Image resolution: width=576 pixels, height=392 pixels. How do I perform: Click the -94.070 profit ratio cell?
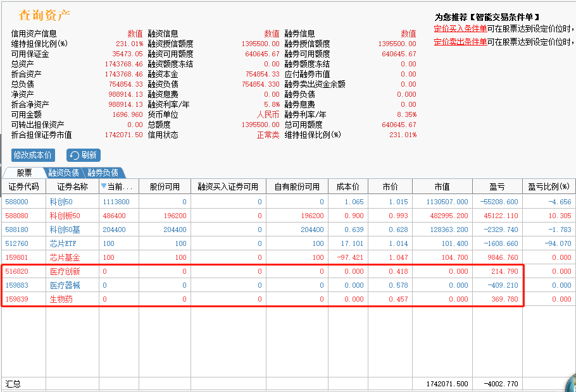[560, 243]
